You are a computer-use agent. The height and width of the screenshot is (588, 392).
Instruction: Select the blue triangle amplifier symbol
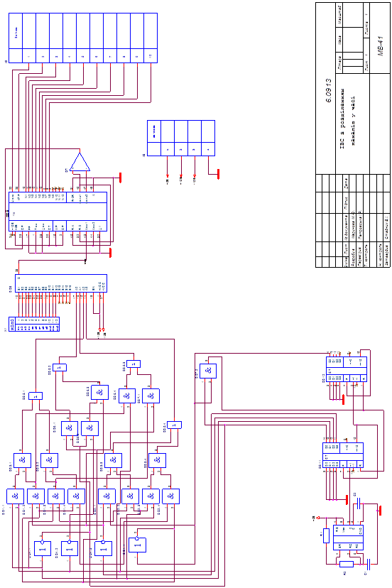click(x=80, y=162)
